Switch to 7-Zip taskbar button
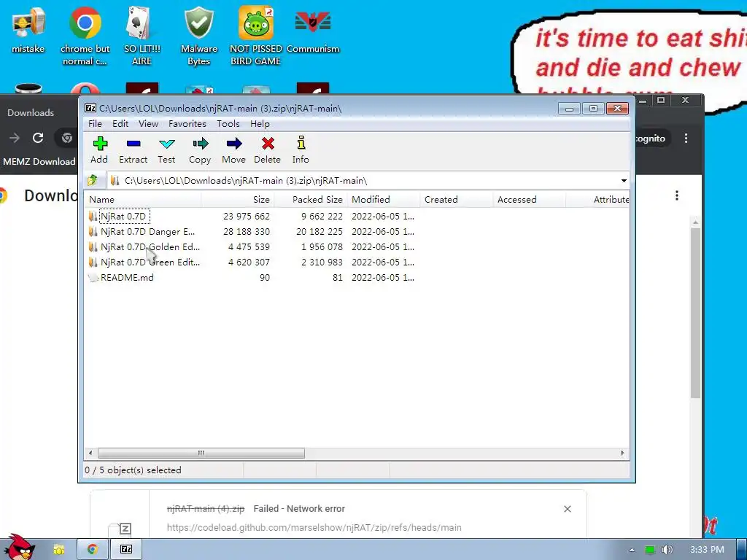747x560 pixels. pyautogui.click(x=125, y=549)
